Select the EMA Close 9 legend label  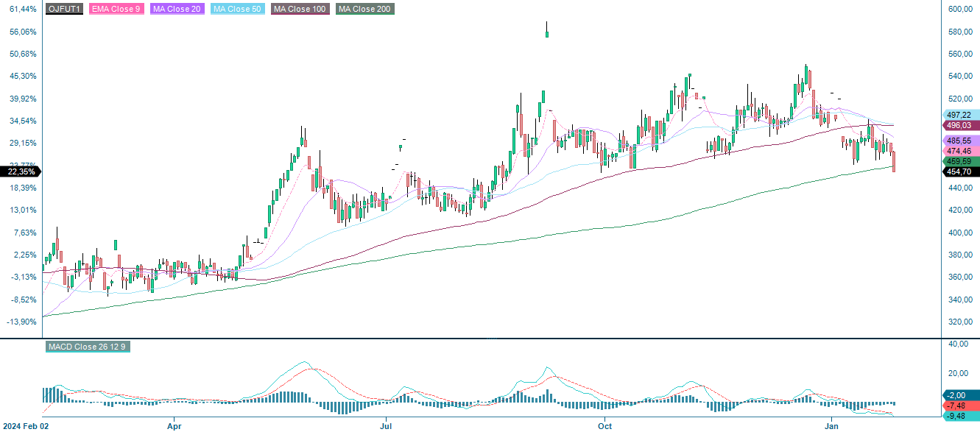point(116,9)
